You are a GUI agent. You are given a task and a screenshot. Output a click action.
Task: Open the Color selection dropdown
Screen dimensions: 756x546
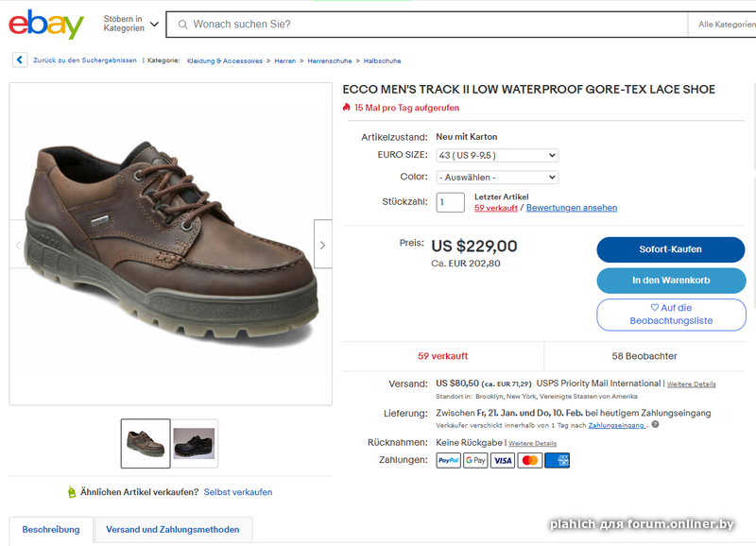point(497,177)
